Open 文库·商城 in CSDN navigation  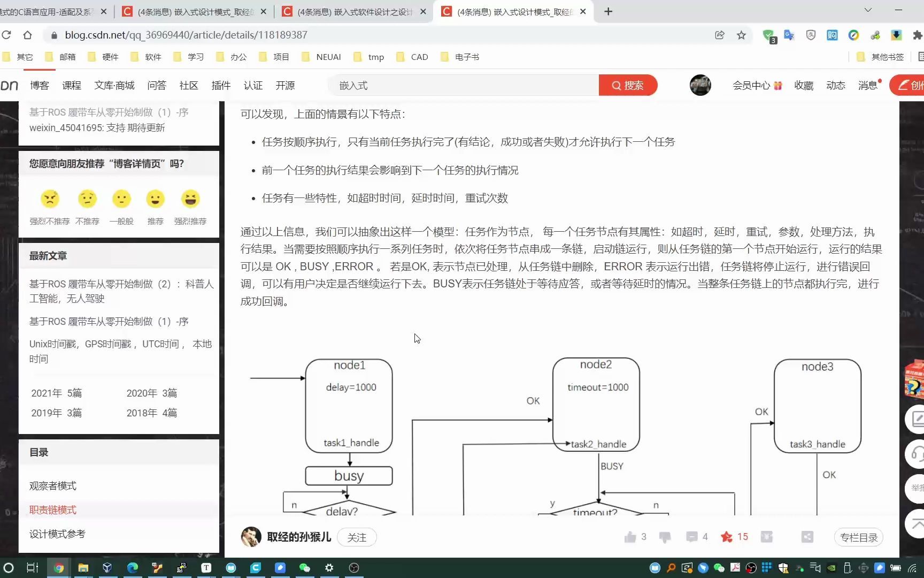114,85
